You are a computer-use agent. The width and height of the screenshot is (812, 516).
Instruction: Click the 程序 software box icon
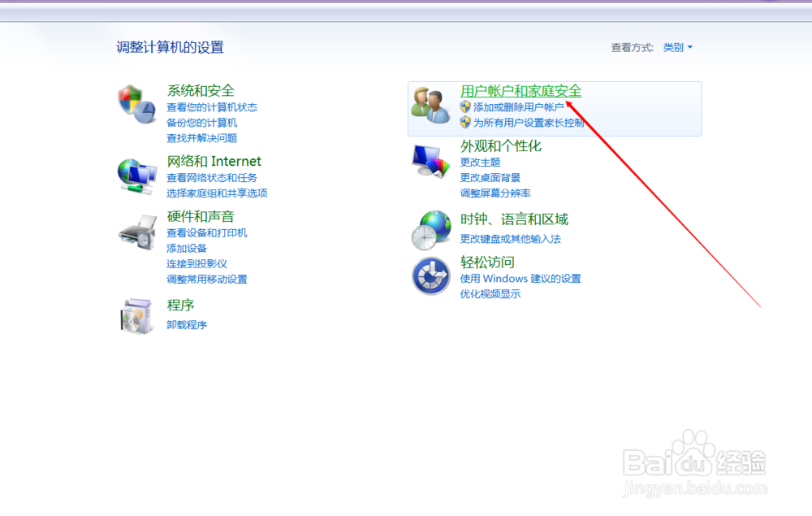136,317
